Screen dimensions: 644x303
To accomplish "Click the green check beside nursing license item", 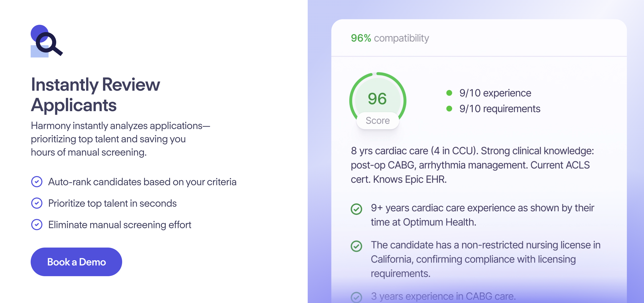I will click(356, 246).
